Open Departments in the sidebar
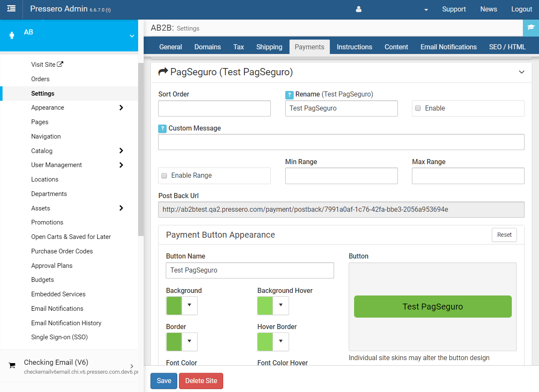 (49, 194)
